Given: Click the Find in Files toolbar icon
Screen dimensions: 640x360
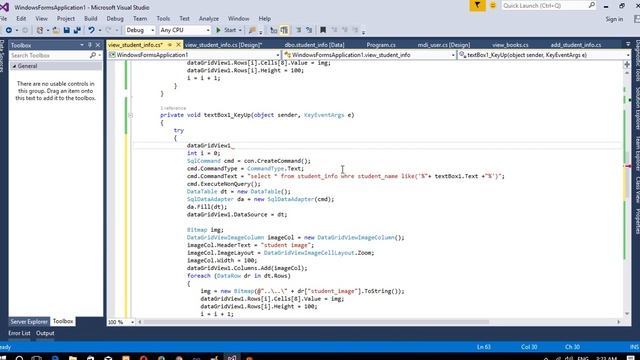Looking at the screenshot, I should 252,30.
